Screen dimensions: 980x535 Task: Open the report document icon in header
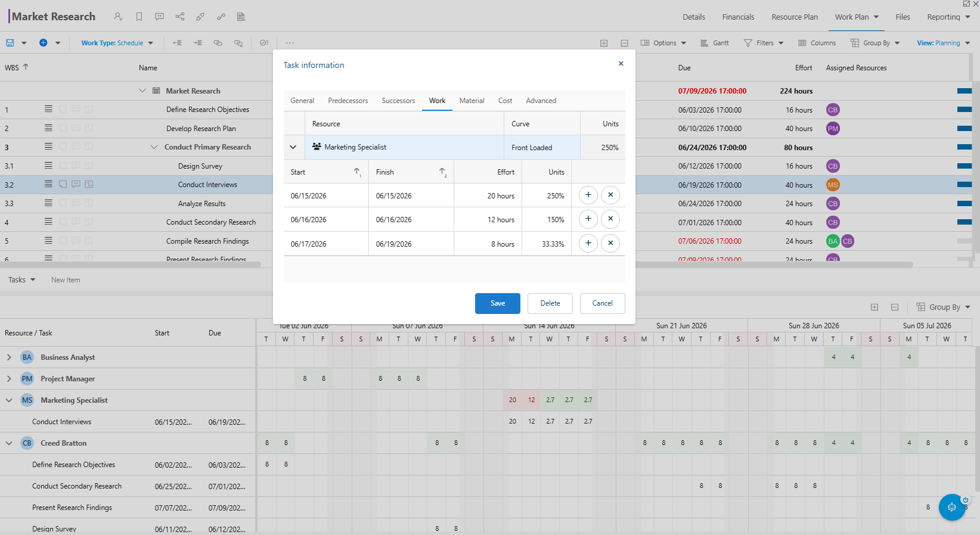241,17
